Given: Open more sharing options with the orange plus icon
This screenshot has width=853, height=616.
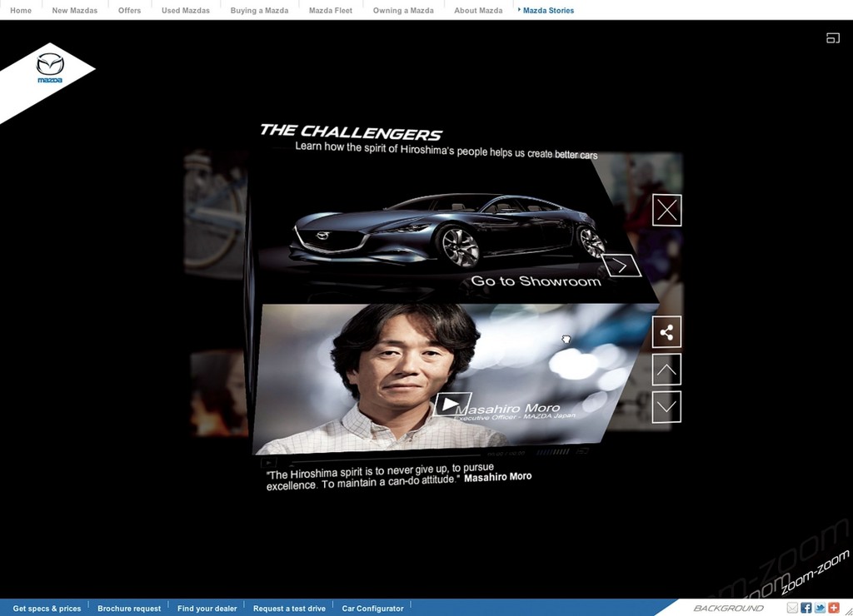Looking at the screenshot, I should (x=833, y=608).
